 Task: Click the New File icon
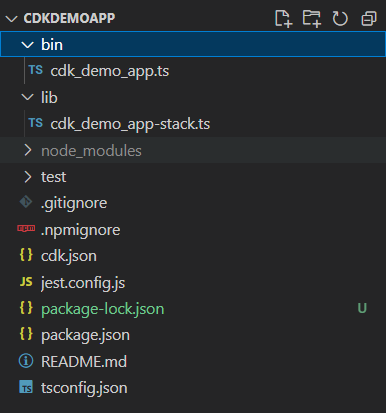coord(283,18)
